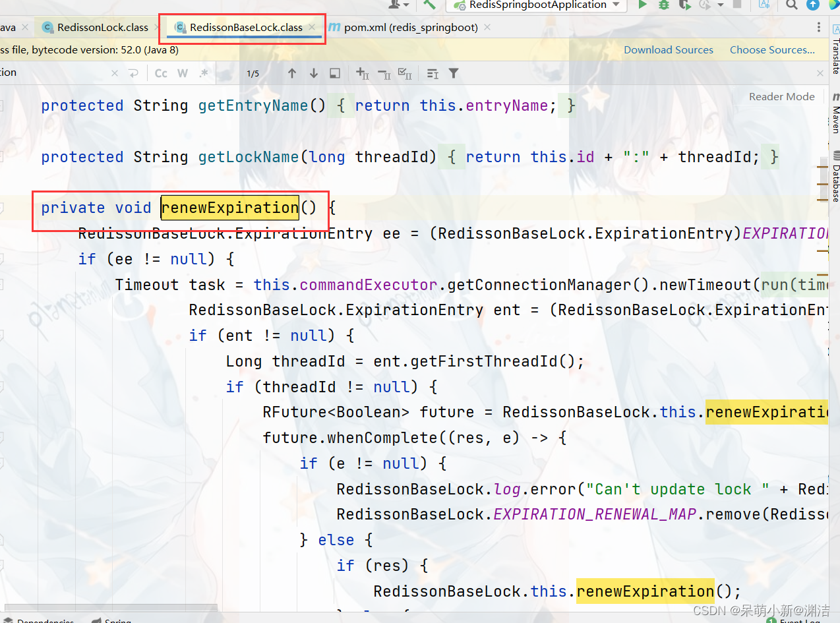Click the new line icon in search field
Viewport: 840px width, 623px height.
coord(134,73)
